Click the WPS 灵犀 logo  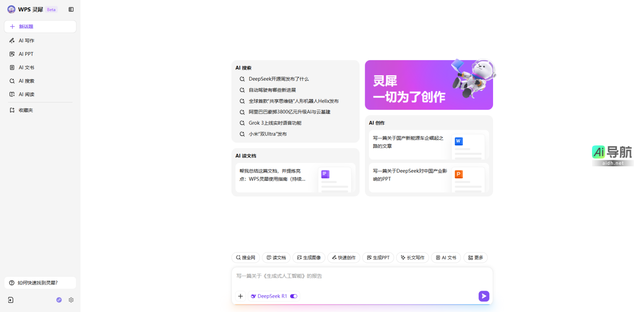(x=29, y=9)
